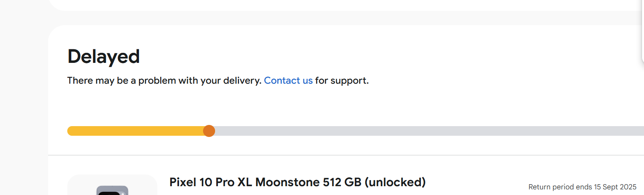Click the gray page margin left of card

click(x=23, y=100)
